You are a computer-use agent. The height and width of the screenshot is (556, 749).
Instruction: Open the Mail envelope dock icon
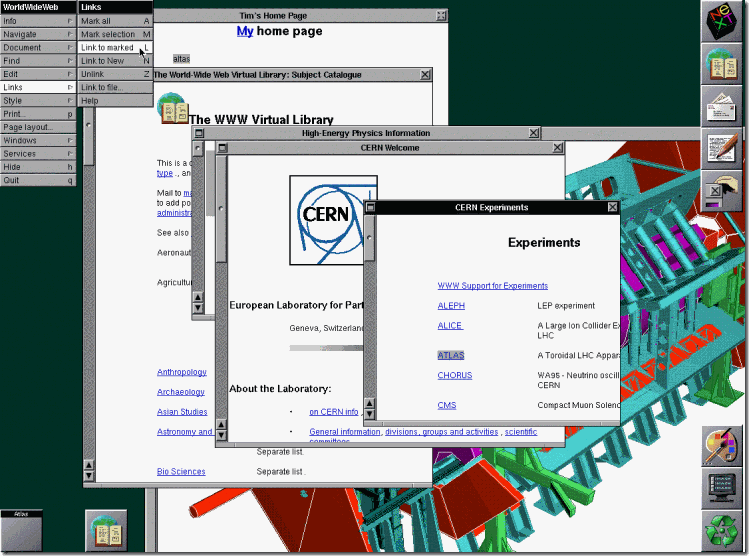pyautogui.click(x=722, y=108)
